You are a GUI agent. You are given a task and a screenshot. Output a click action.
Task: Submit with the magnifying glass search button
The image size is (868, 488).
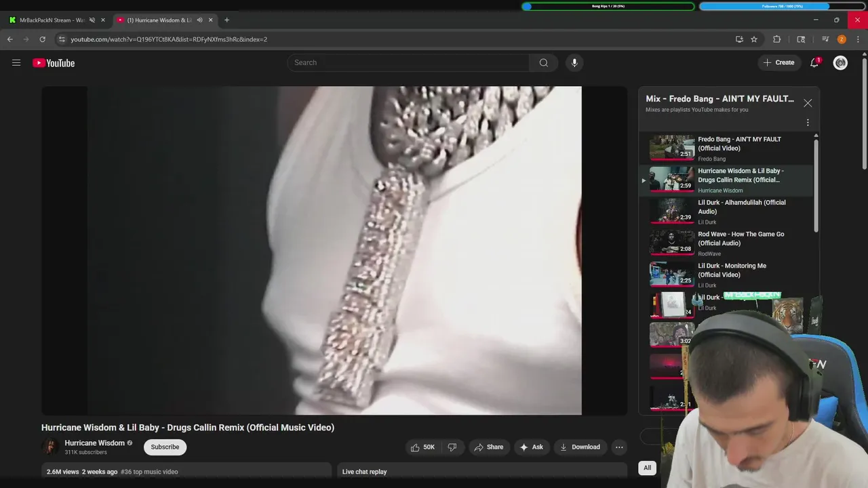tap(543, 62)
